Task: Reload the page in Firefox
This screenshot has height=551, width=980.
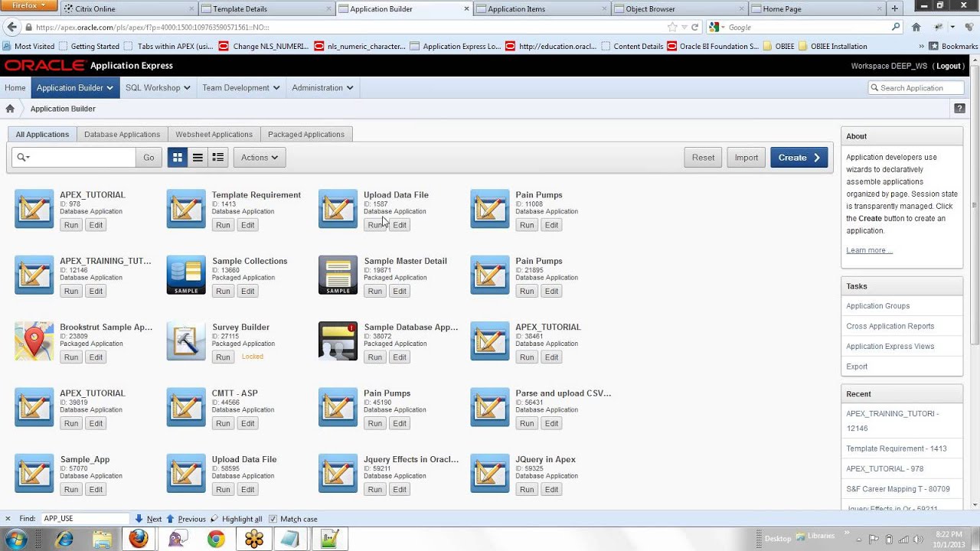Action: pos(695,27)
